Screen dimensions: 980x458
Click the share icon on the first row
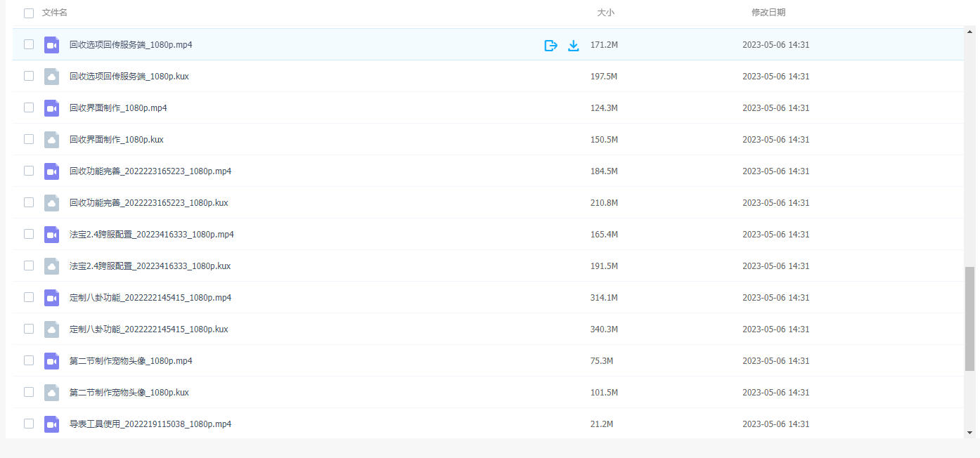click(551, 45)
